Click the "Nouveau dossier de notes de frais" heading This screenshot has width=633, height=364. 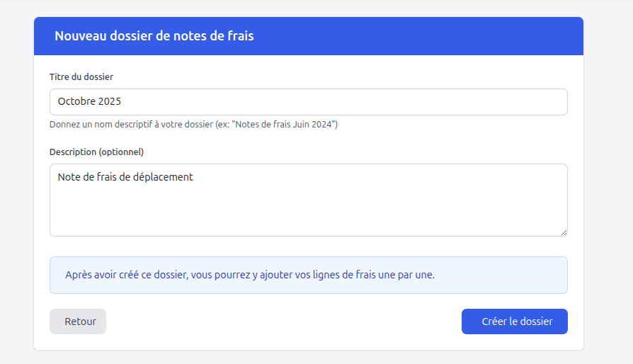click(154, 36)
